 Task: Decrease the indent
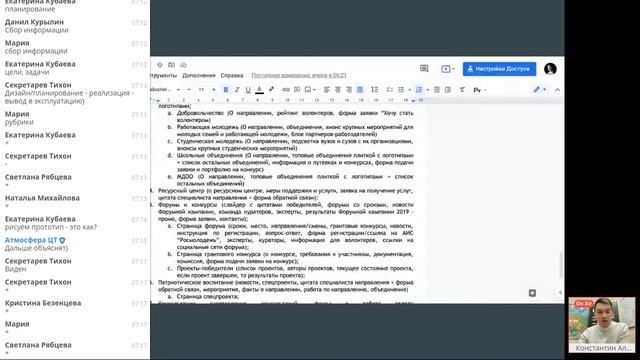point(436,90)
